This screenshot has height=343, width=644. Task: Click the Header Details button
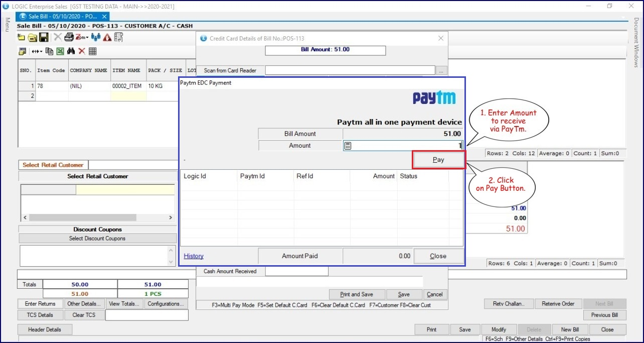[45, 329]
